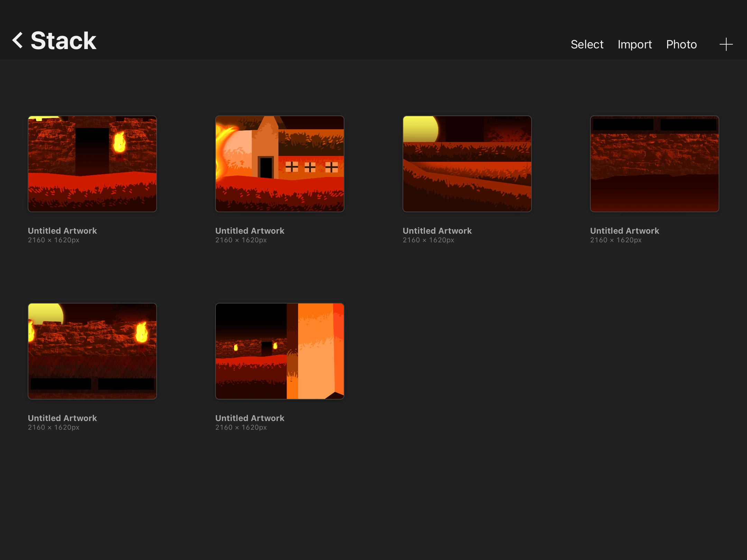
Task: Click the Stack title text
Action: pos(63,41)
